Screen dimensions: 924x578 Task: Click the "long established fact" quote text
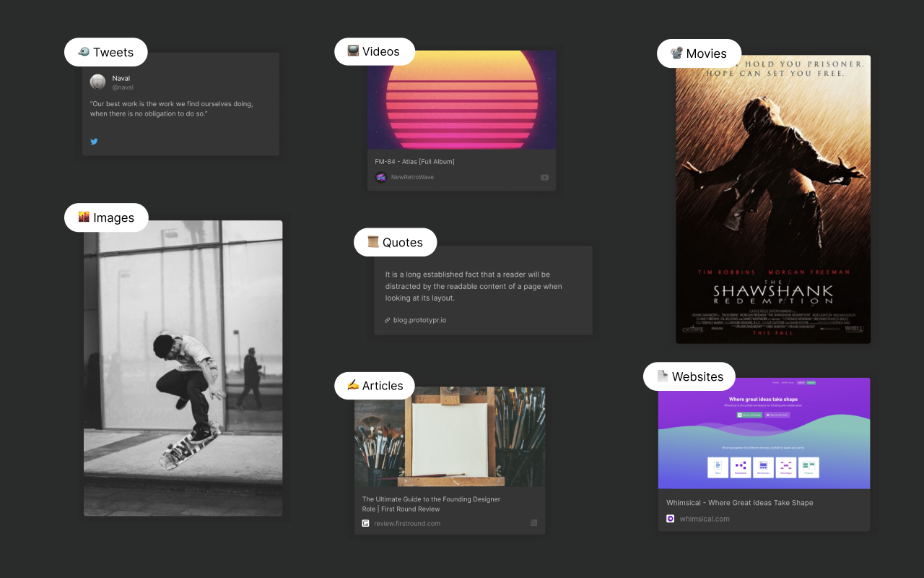click(474, 286)
